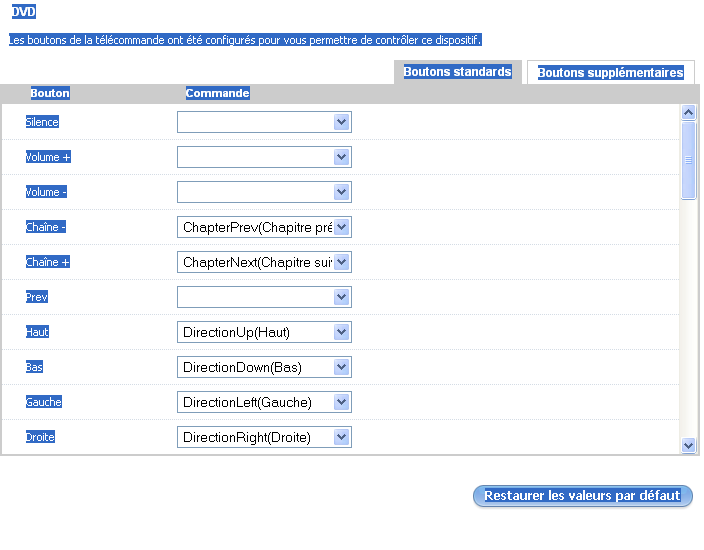Click the scrollbar up arrow
The height and width of the screenshot is (550, 704).
tap(688, 113)
